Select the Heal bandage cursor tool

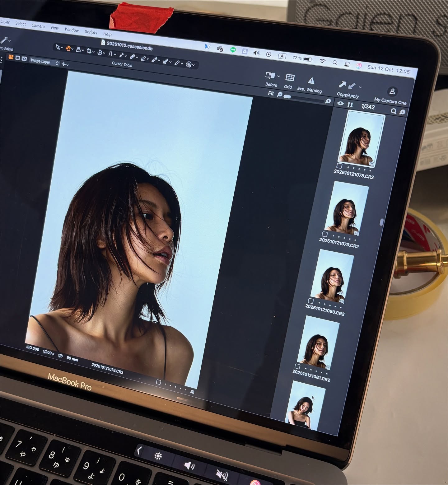click(x=132, y=57)
